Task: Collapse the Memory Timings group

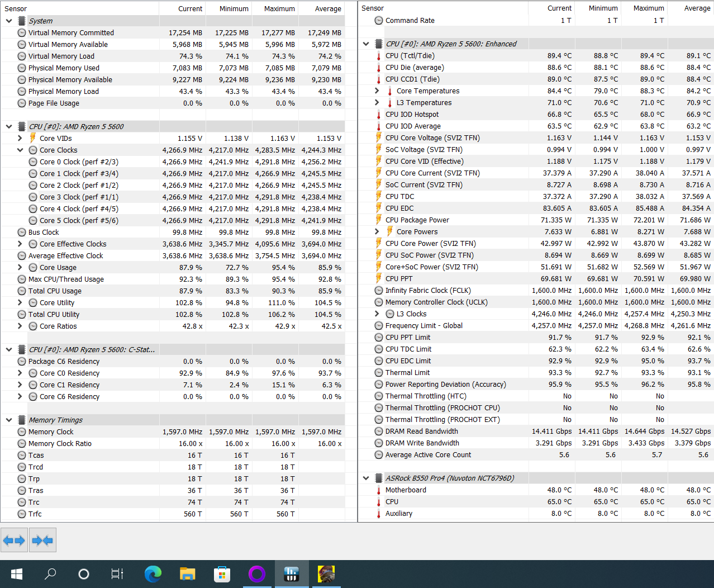Action: pyautogui.click(x=9, y=420)
